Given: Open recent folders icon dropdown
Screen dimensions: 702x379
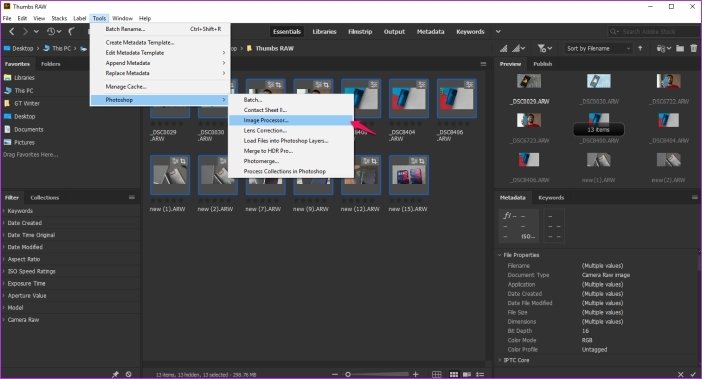Looking at the screenshot, I should coord(663,48).
